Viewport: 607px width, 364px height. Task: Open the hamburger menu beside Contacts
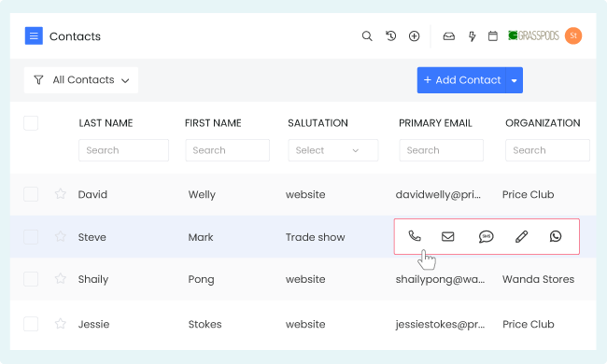coord(34,36)
